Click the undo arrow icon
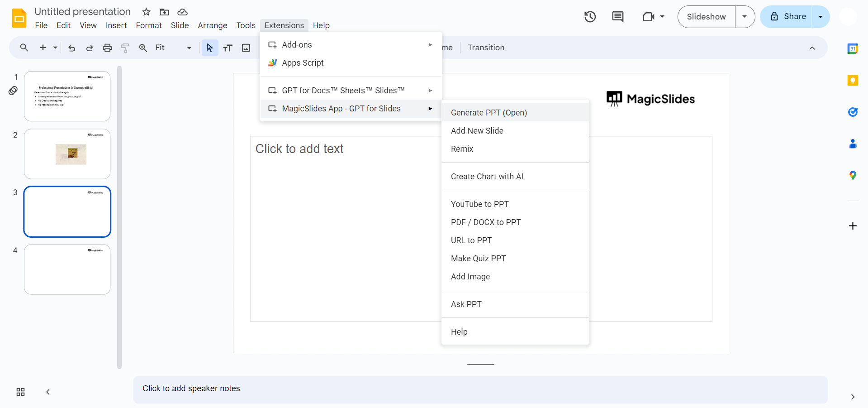This screenshot has height=408, width=868. [71, 48]
